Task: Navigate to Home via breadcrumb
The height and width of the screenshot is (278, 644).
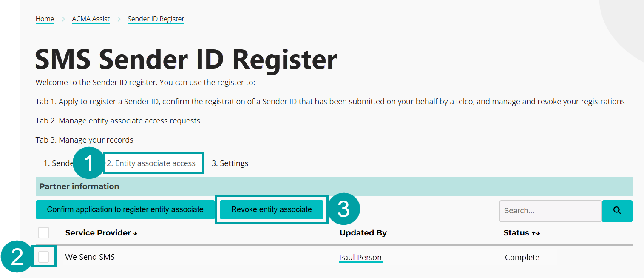Action: coord(44,19)
